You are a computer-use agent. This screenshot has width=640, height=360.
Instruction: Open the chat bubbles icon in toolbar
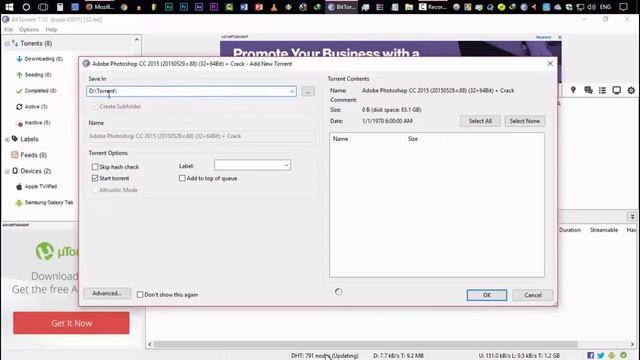coord(588,90)
